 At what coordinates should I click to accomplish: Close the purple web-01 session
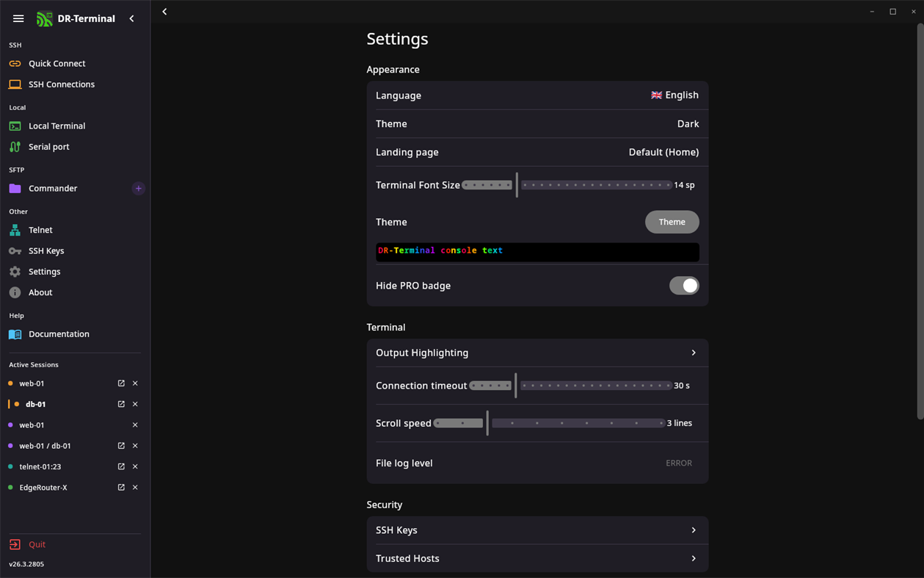[135, 425]
